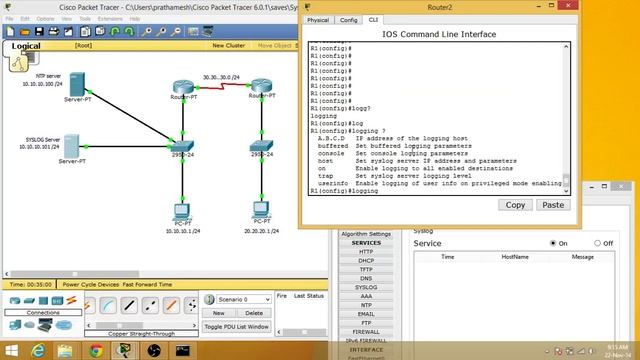Click inside the IOS CLI text area
The width and height of the screenshot is (640, 360).
point(435,118)
